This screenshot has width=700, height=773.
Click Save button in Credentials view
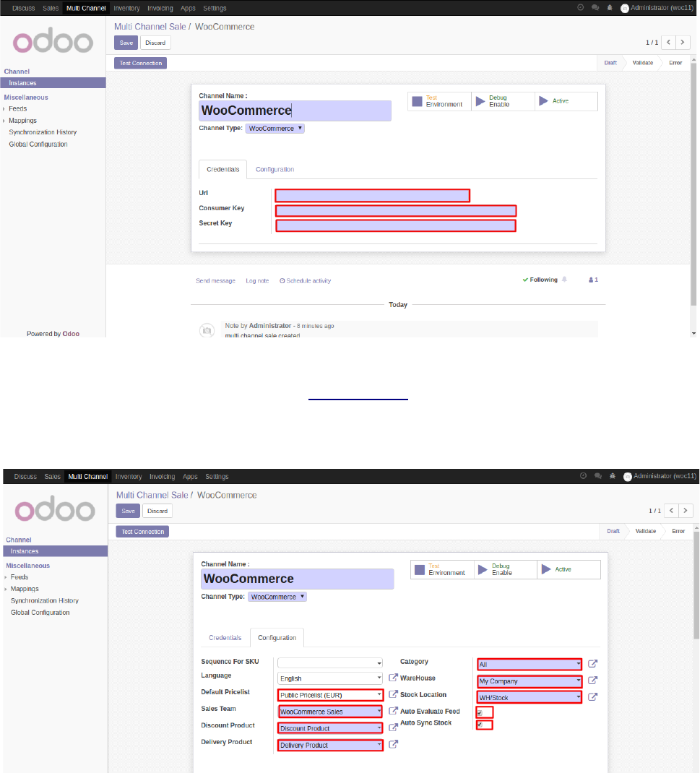tap(126, 43)
